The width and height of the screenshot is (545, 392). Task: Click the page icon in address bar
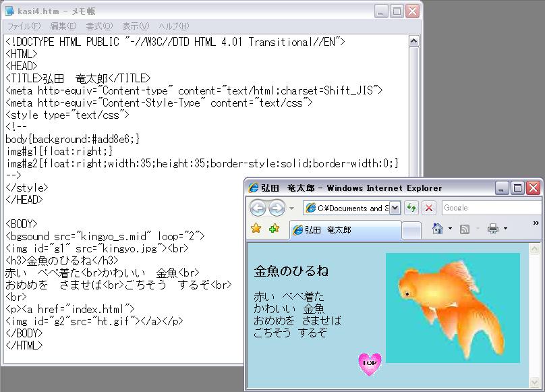tap(310, 208)
